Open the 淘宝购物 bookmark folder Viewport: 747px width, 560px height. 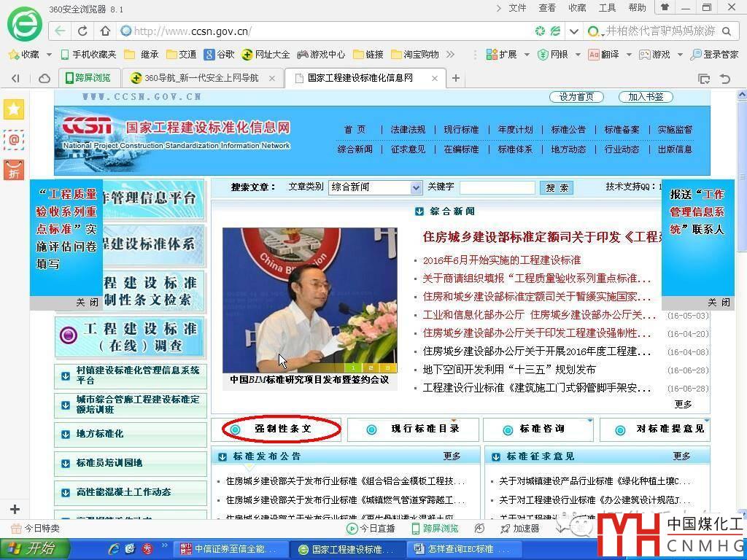pyautogui.click(x=415, y=54)
